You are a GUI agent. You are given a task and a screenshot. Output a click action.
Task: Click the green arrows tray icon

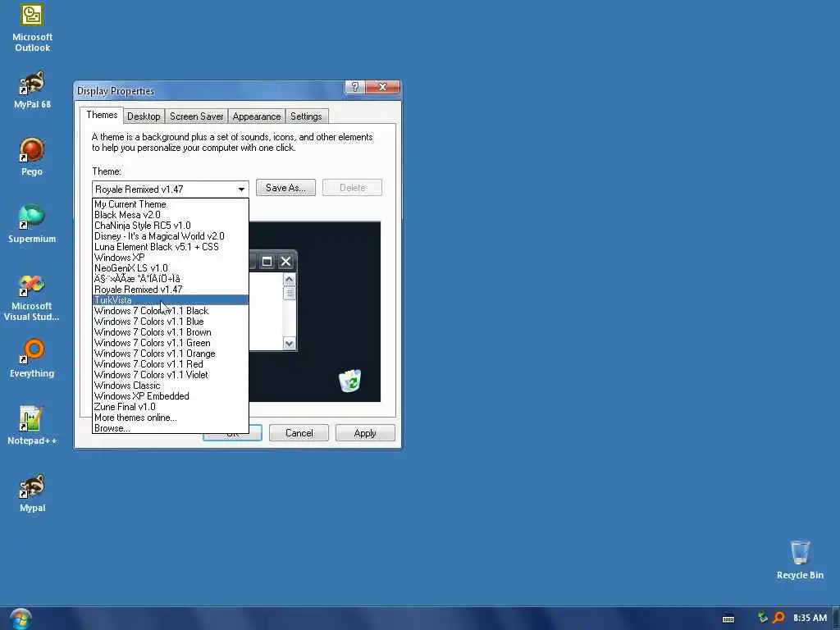[763, 618]
